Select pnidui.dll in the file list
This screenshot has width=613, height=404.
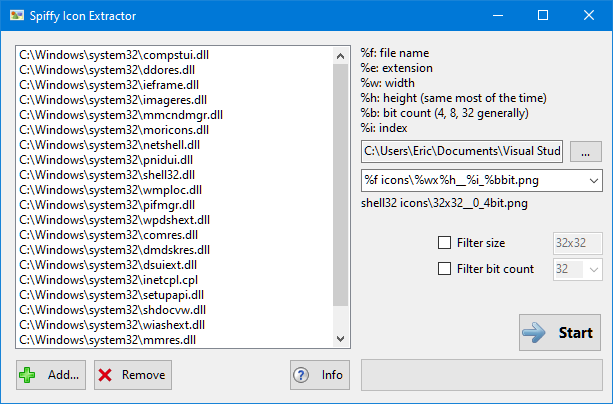coord(106,160)
